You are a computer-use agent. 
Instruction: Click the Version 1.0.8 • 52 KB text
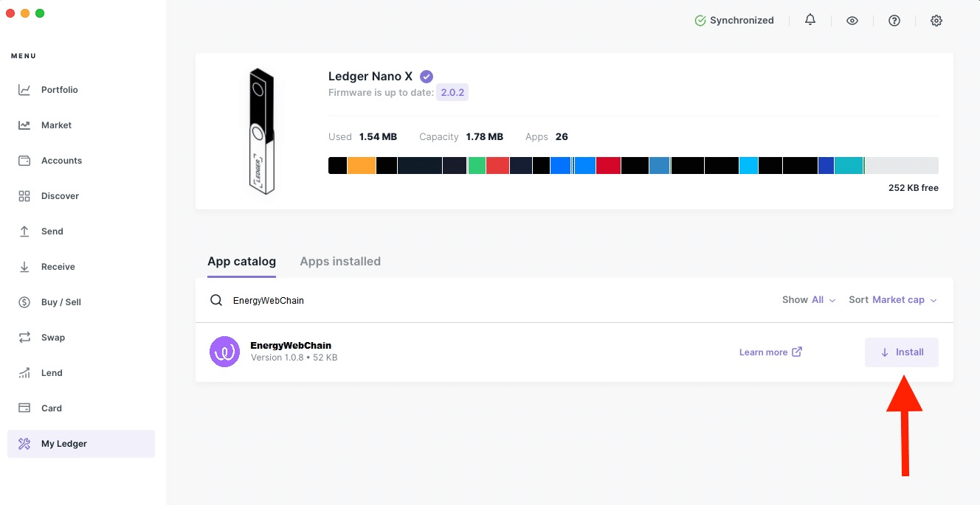[x=294, y=358]
